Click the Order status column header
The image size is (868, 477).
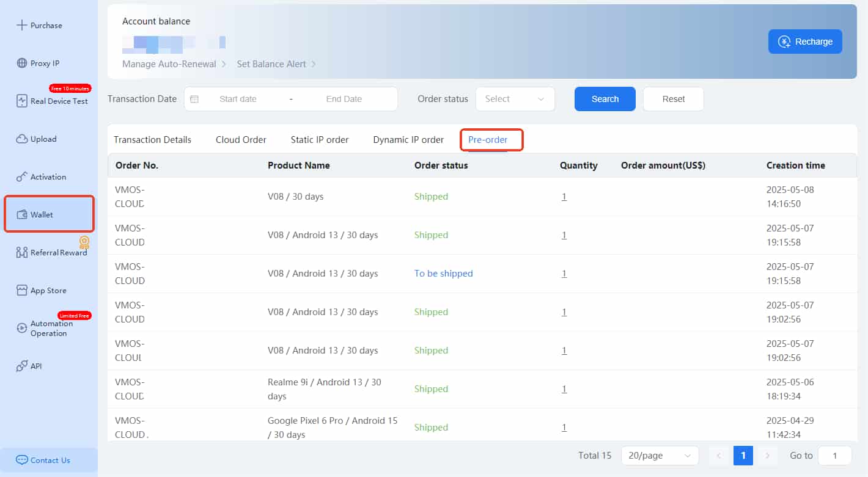441,166
